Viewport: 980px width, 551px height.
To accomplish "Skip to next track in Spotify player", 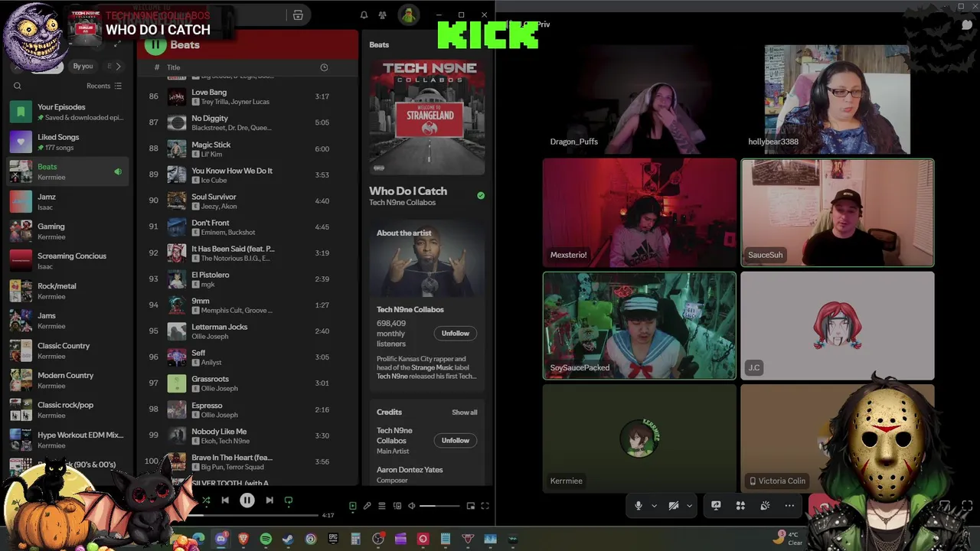I will pyautogui.click(x=269, y=500).
